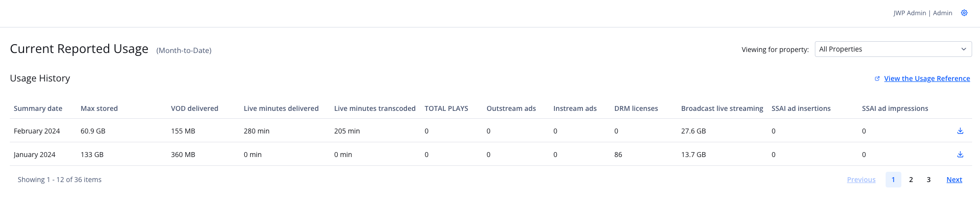
Task: Click JWP Admin account label
Action: click(909, 13)
